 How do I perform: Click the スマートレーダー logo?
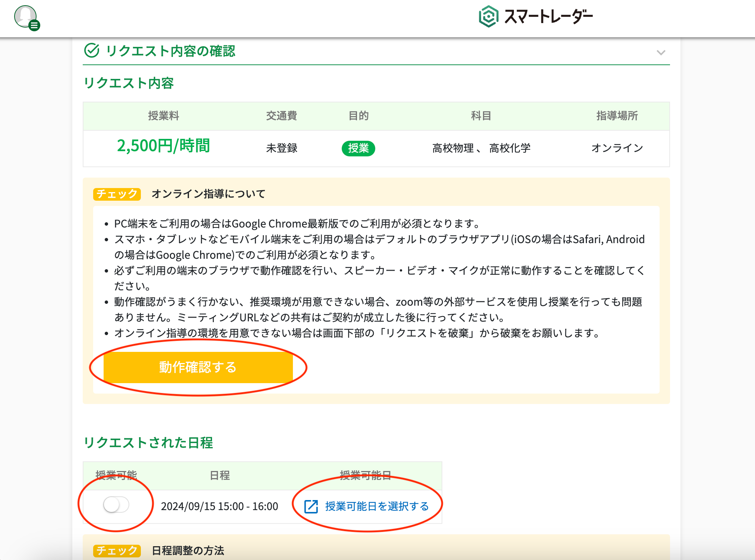pyautogui.click(x=536, y=16)
